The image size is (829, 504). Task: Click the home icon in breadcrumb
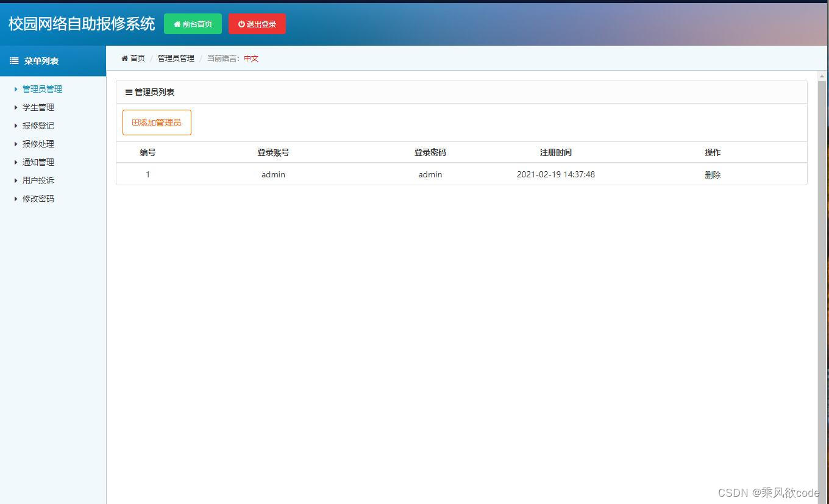[124, 59]
